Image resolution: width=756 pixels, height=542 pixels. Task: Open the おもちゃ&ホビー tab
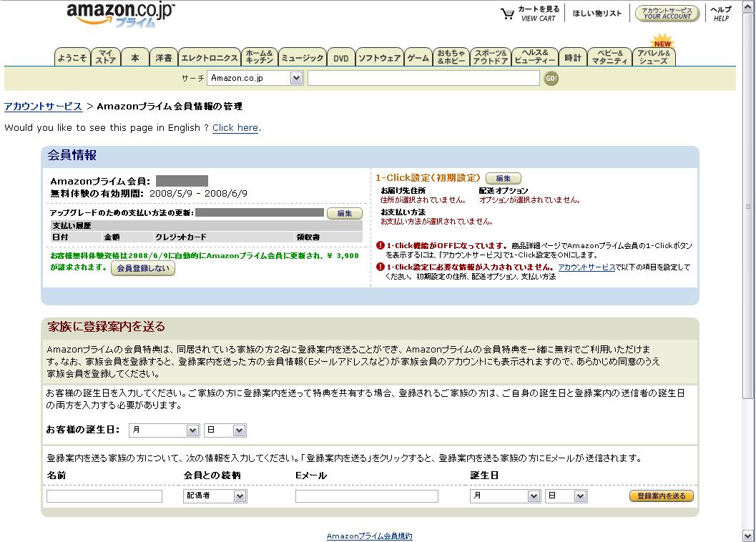coord(451,57)
